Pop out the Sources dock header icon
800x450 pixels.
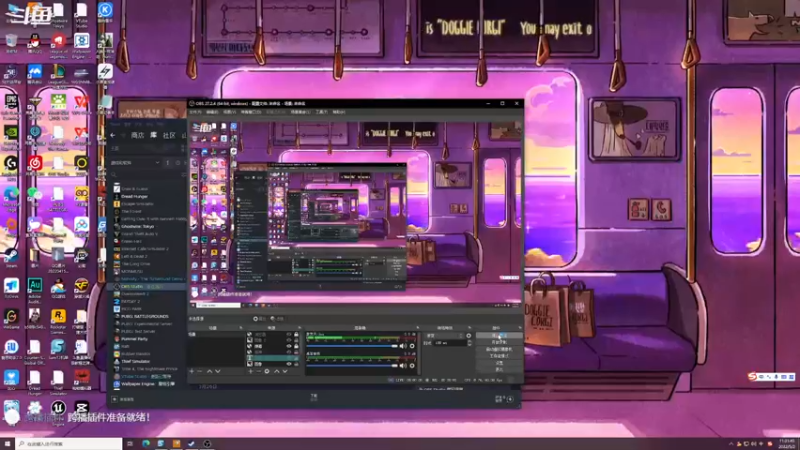coord(299,328)
